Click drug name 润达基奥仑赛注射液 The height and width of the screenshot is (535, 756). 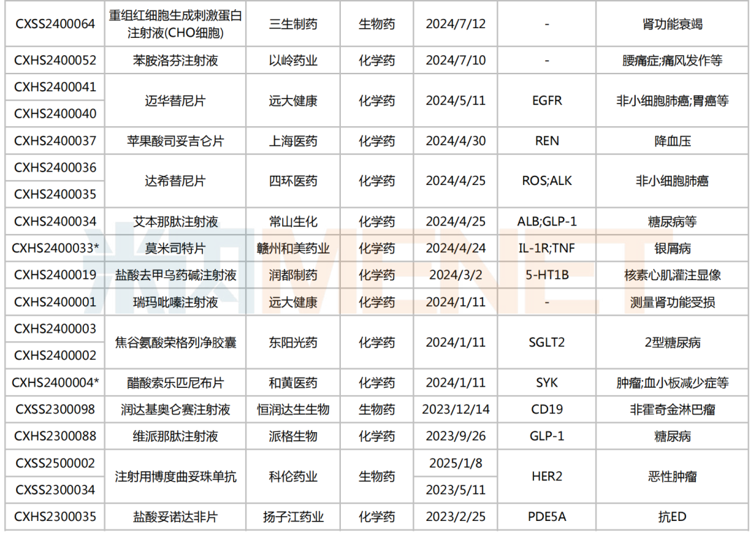(x=175, y=409)
